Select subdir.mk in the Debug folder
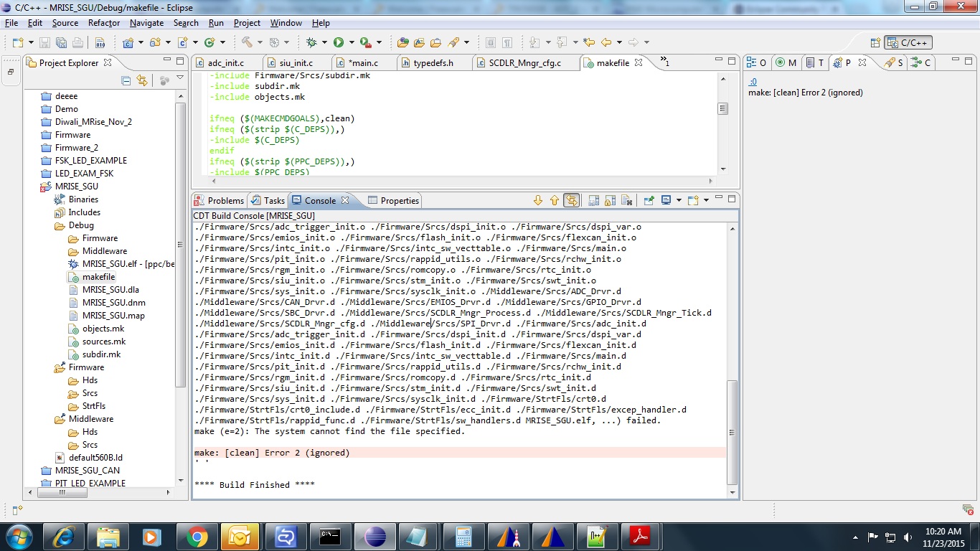980x551 pixels. pyautogui.click(x=101, y=354)
